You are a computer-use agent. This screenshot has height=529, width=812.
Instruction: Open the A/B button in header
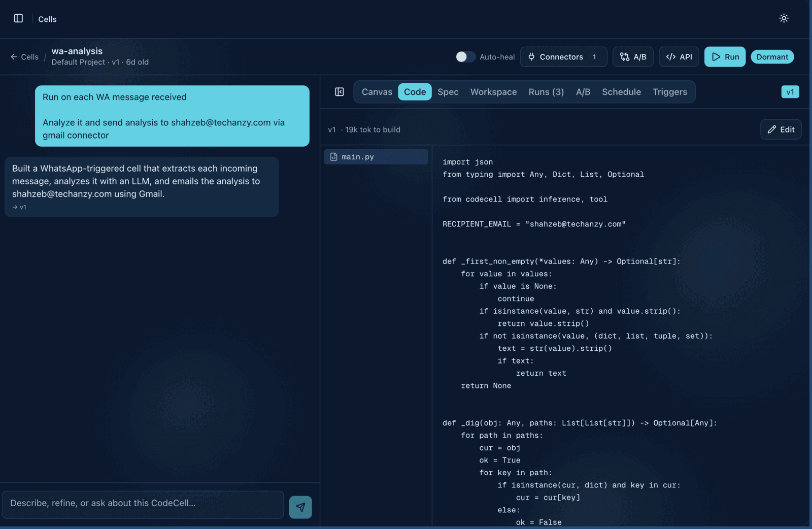coord(633,57)
